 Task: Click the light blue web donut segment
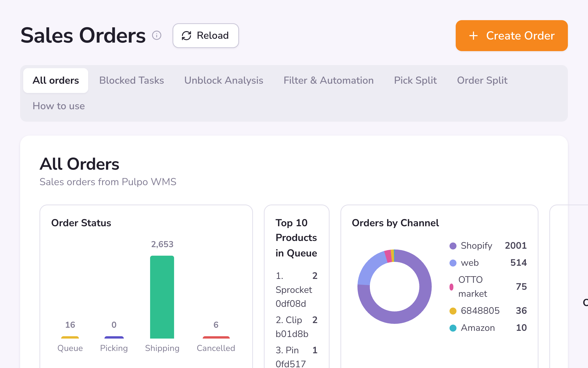point(370,269)
